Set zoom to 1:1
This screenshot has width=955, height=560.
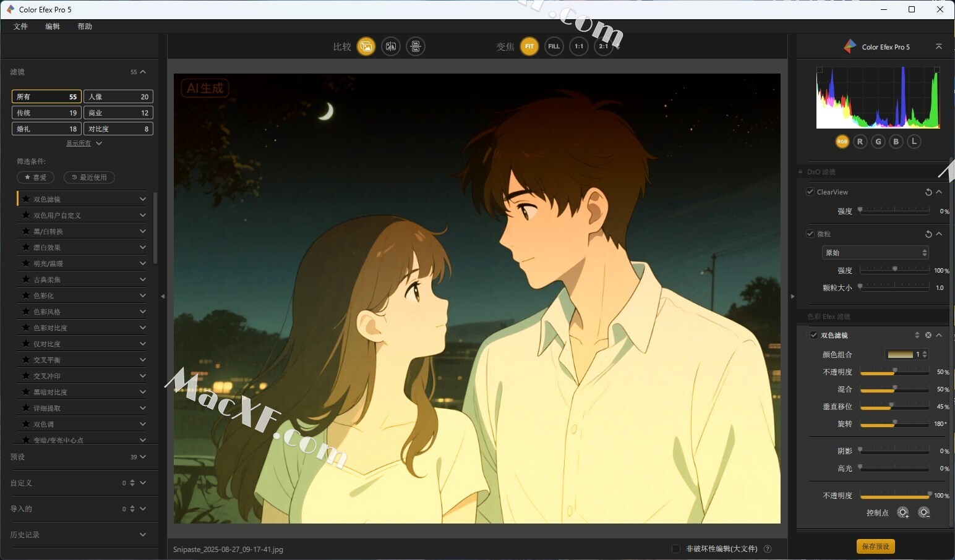579,46
